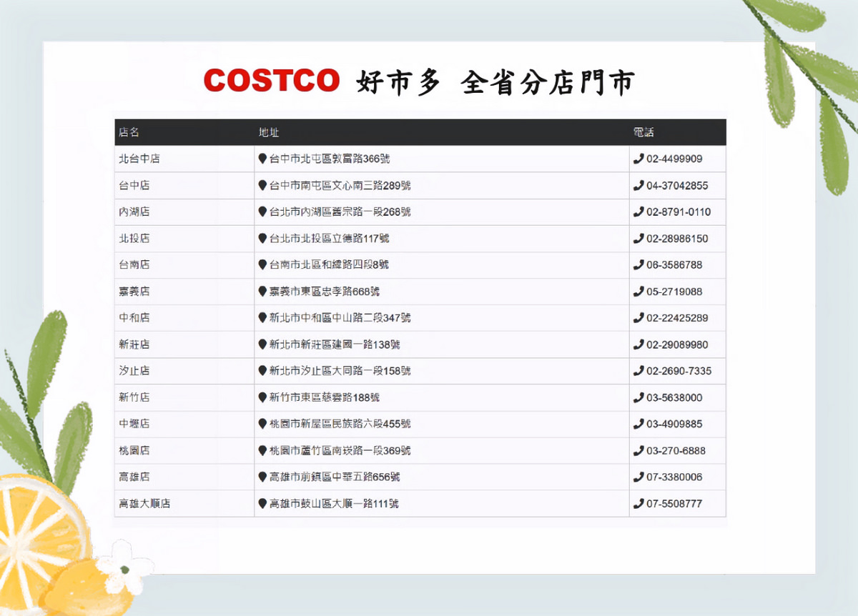
Task: Click the address 嘉義市東區忠孝路668號
Action: click(x=325, y=292)
